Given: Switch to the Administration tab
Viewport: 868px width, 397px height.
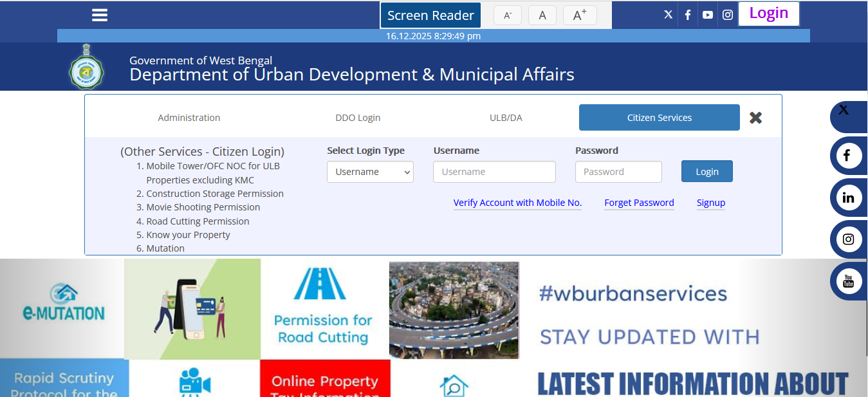Looking at the screenshot, I should tap(189, 118).
